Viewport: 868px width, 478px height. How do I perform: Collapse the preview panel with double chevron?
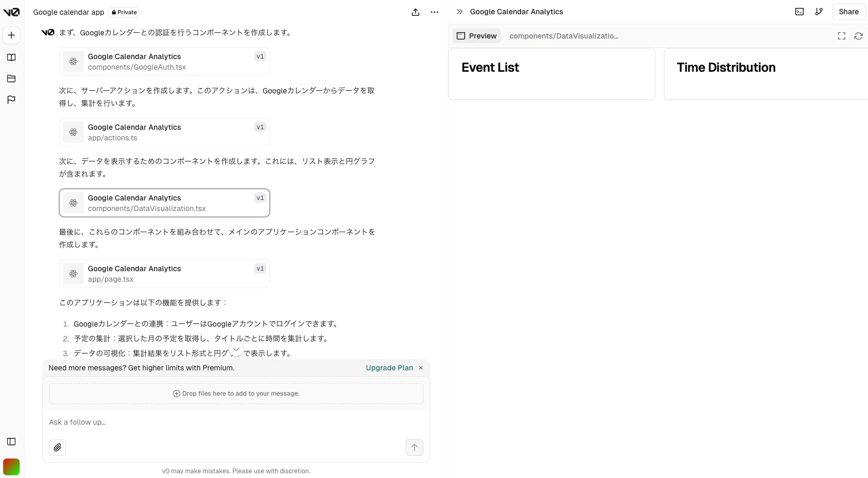point(459,12)
